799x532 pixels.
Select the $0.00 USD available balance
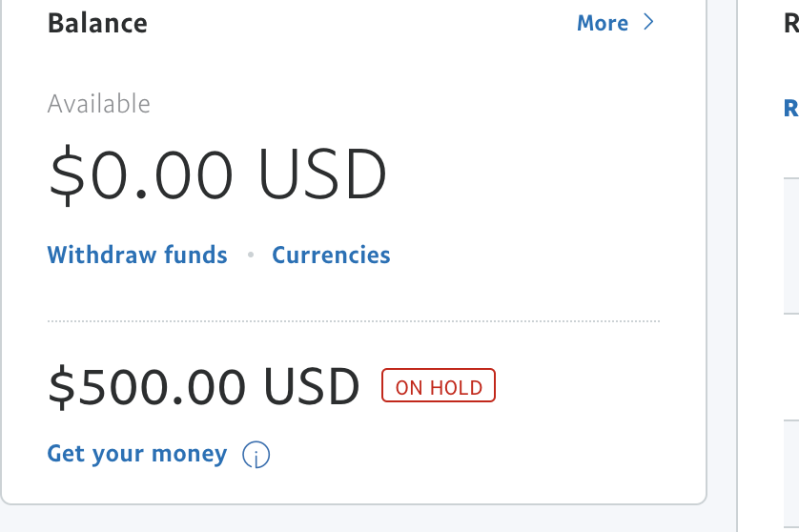(x=217, y=175)
